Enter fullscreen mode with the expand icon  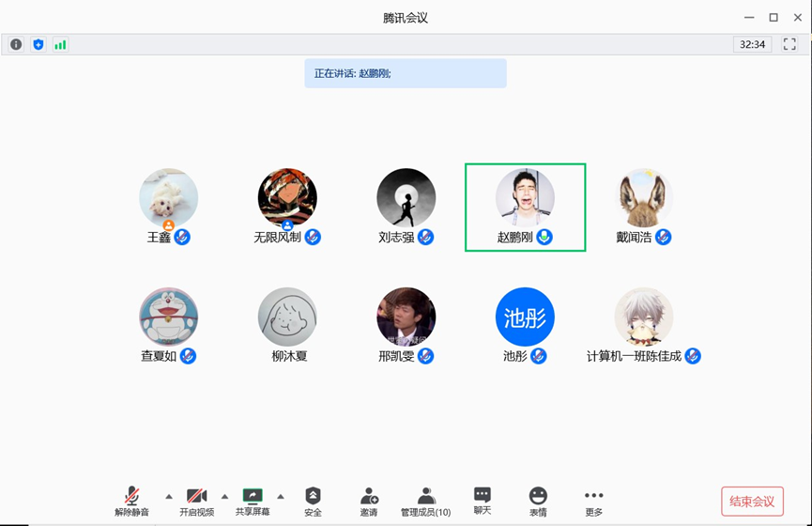pos(789,44)
